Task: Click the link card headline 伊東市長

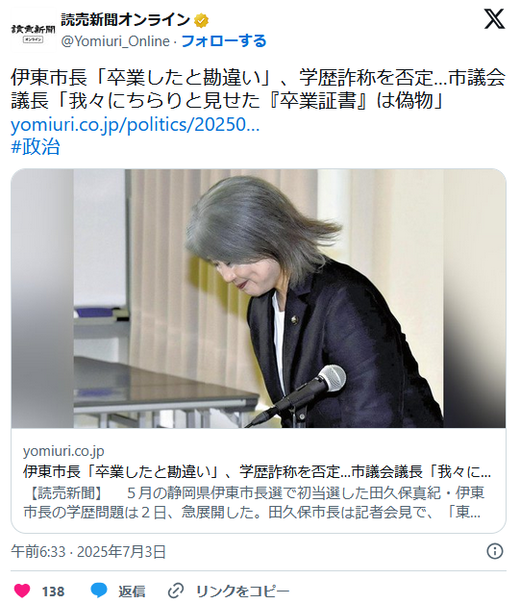Action: (x=257, y=471)
